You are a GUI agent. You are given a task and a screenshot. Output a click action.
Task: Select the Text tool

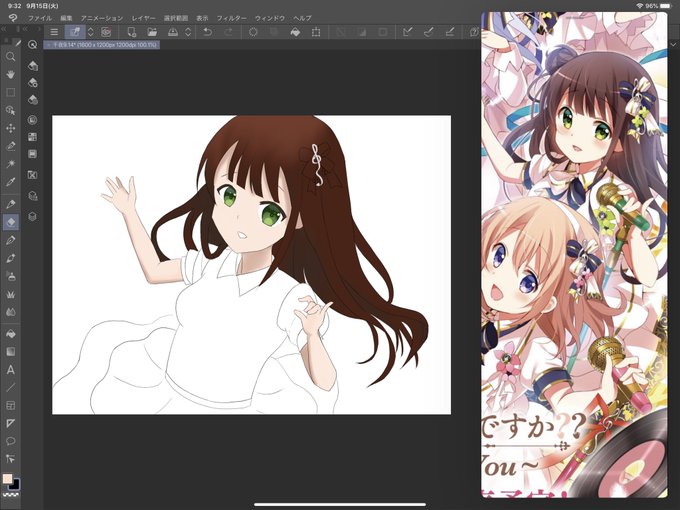(x=10, y=370)
